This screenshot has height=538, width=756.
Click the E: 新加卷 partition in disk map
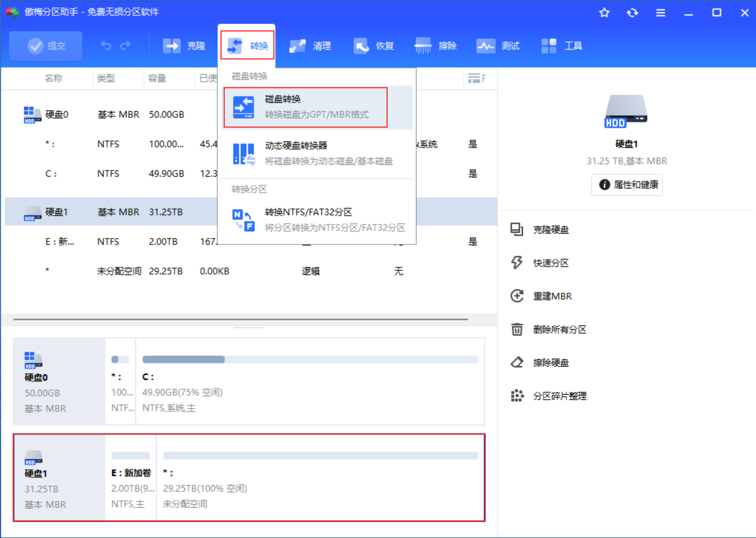click(131, 477)
